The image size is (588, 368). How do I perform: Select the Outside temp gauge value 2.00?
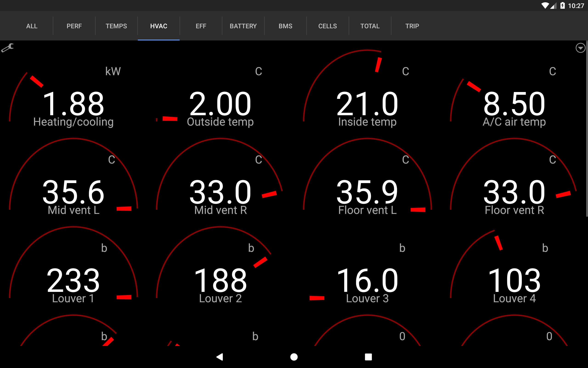[220, 104]
